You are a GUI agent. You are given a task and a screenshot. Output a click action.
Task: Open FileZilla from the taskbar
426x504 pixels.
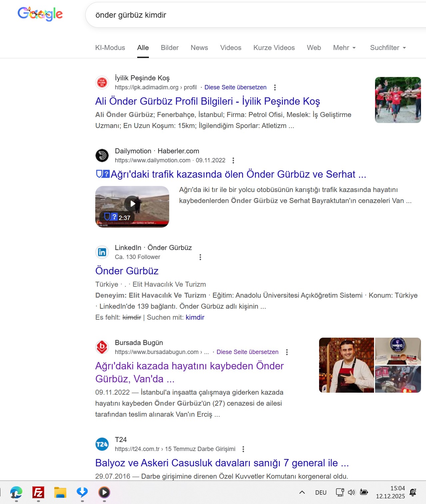[x=38, y=492]
